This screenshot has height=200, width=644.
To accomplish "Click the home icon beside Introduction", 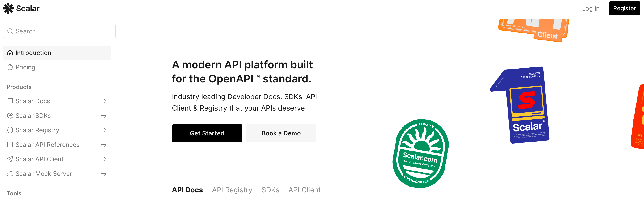I will [10, 53].
